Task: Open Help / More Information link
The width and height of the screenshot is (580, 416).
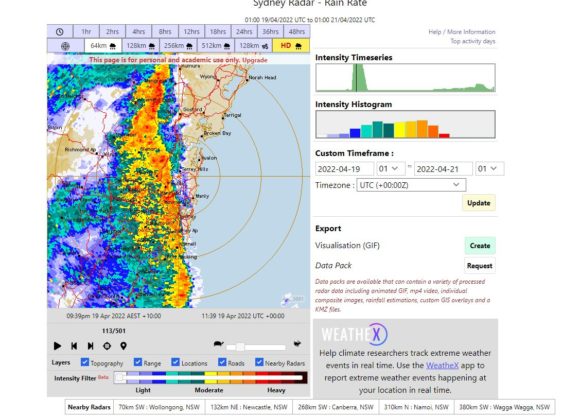Action: pos(462,32)
